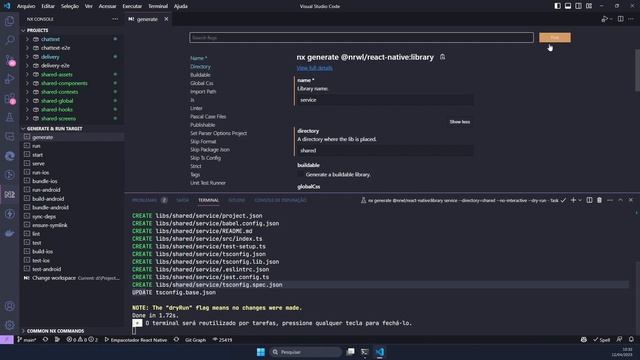Open the Testing flask view
This screenshot has width=640, height=360.
9,118
